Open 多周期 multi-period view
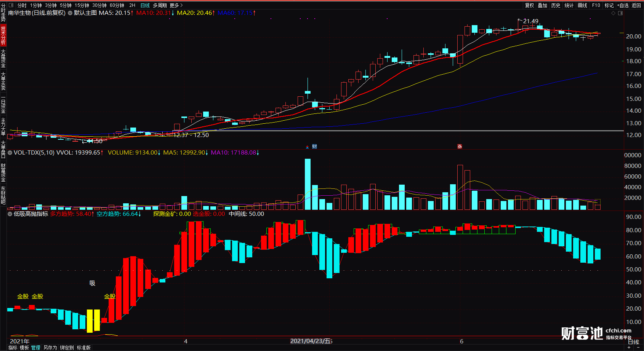The width and height of the screenshot is (644, 351). click(160, 5)
